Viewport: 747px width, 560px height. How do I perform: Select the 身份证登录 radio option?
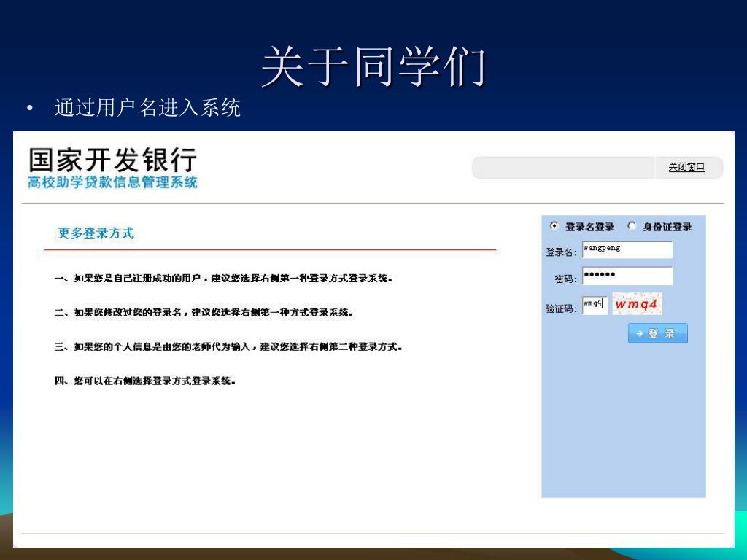tap(632, 226)
